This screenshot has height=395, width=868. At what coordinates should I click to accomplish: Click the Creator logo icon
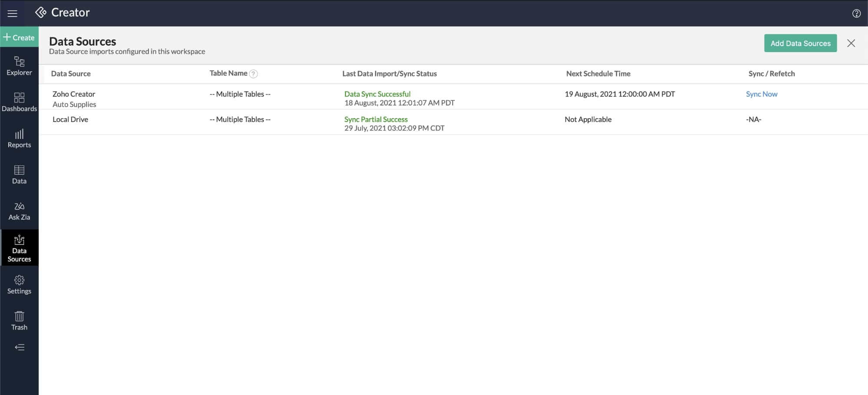(x=41, y=13)
